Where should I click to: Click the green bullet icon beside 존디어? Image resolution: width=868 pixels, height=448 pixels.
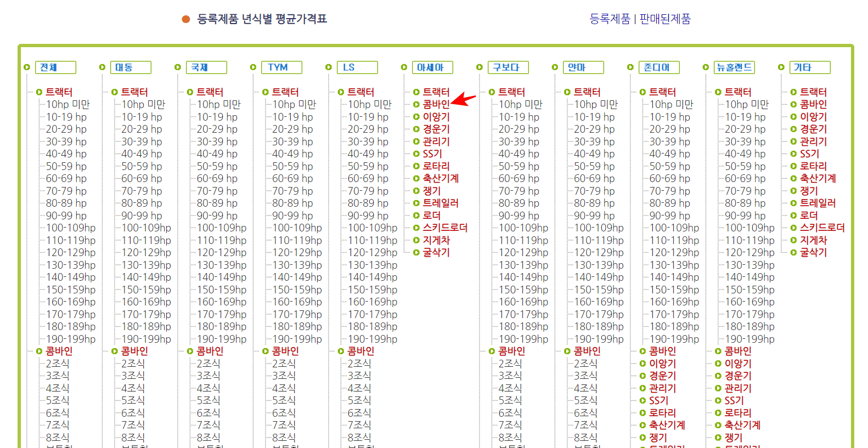tap(630, 67)
